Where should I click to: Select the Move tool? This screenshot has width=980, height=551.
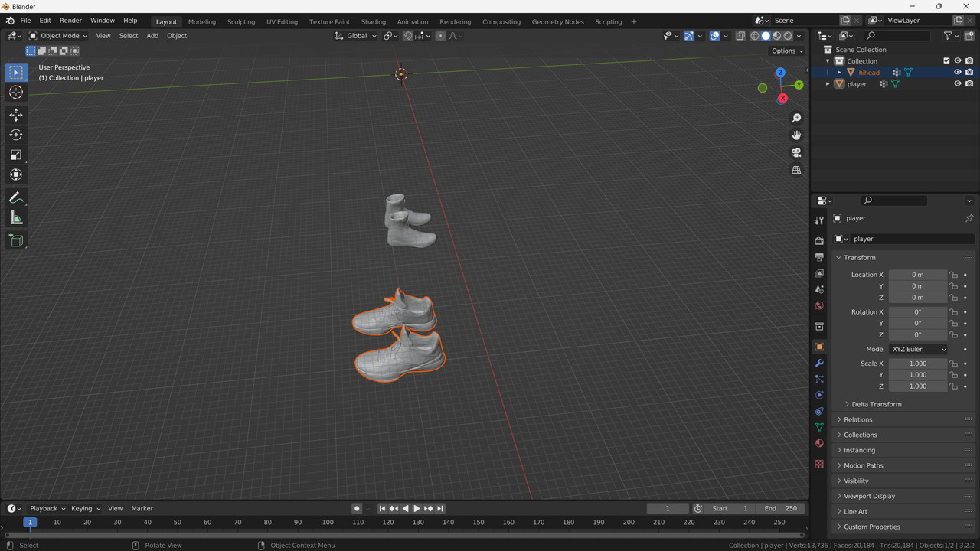tap(16, 115)
